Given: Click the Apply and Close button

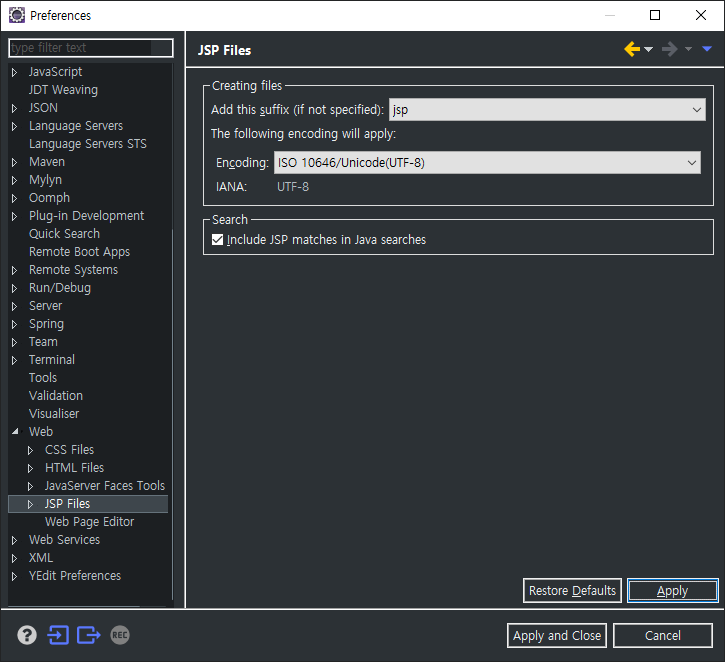Looking at the screenshot, I should [x=557, y=636].
